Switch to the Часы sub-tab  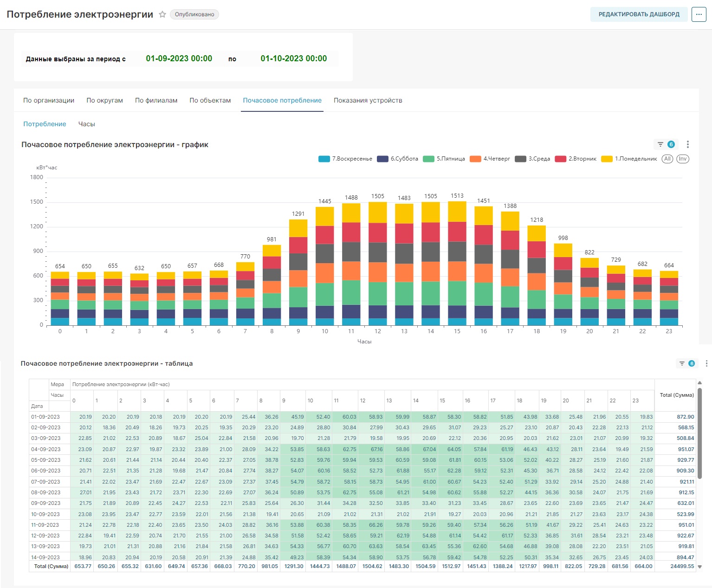87,124
